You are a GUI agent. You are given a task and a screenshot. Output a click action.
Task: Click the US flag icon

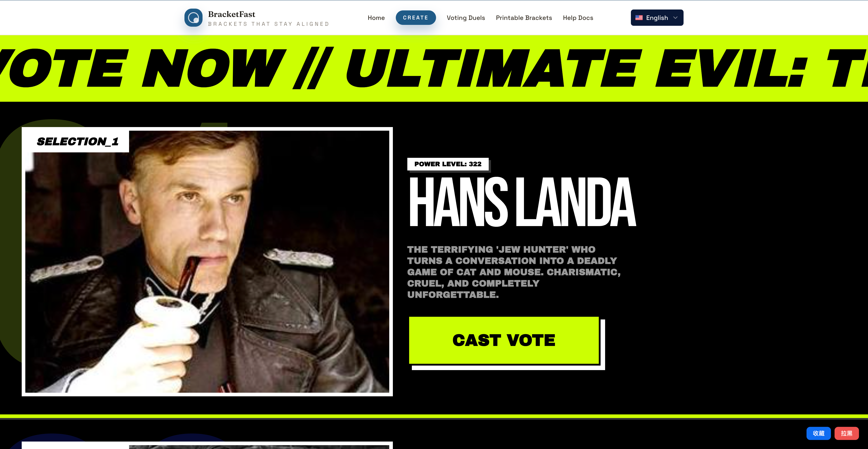pos(639,18)
